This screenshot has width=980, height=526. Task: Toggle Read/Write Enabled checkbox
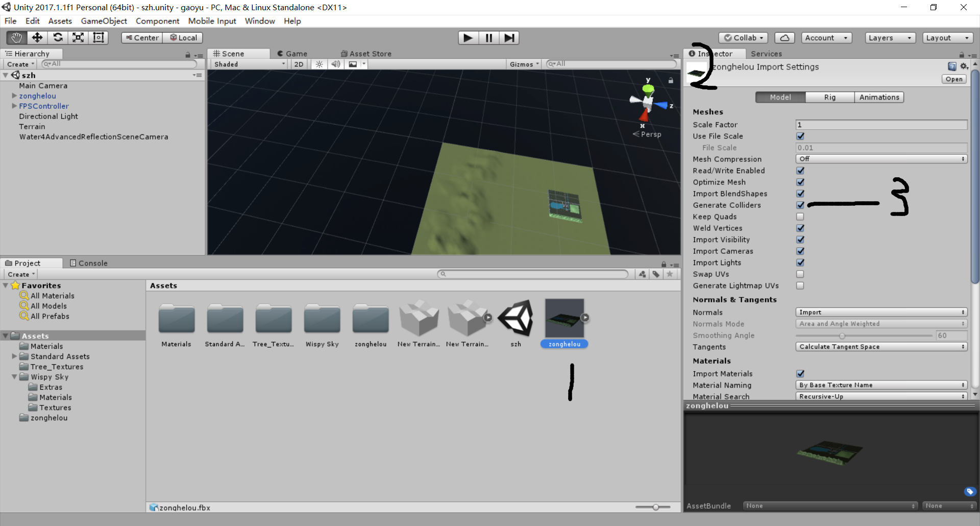tap(800, 171)
